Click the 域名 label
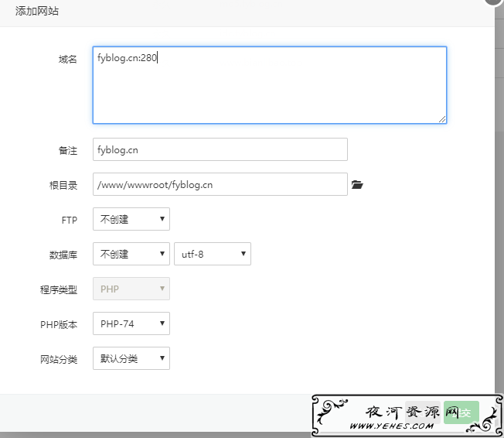Viewport: 504px width, 438px height. click(x=68, y=60)
